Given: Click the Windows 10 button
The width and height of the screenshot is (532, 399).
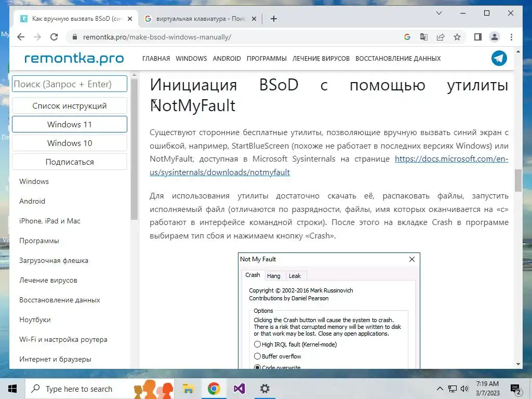Looking at the screenshot, I should click(x=70, y=143).
